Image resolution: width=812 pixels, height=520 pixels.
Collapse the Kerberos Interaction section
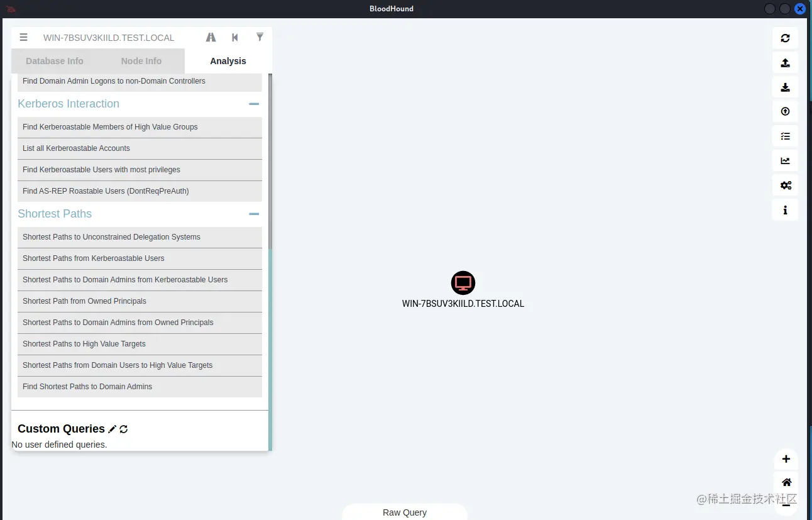point(254,104)
